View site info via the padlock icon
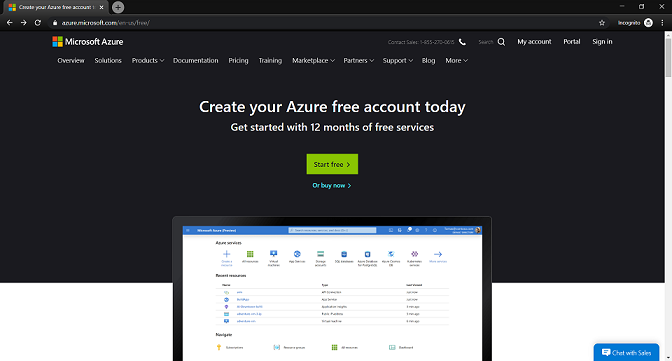672x361 pixels. 55,23
